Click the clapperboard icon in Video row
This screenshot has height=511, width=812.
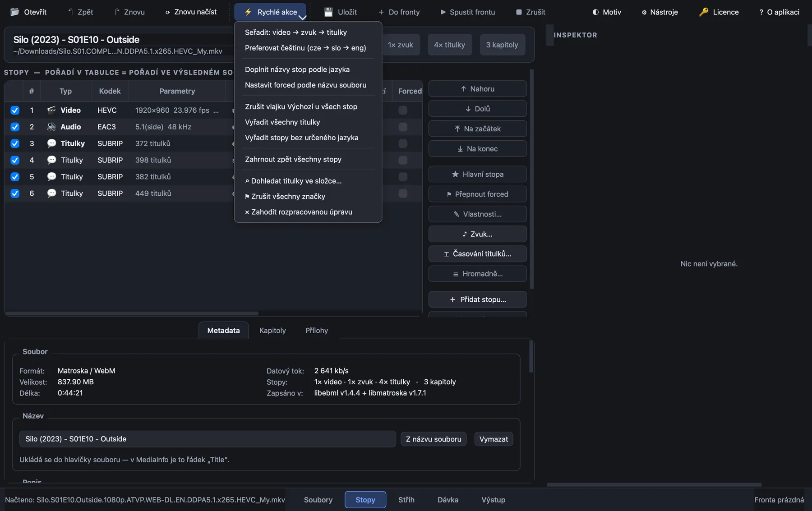(x=51, y=110)
